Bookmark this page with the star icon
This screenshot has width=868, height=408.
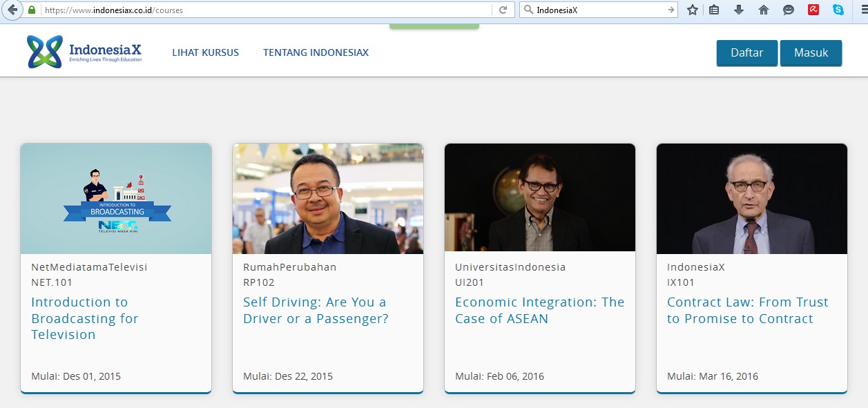click(693, 10)
